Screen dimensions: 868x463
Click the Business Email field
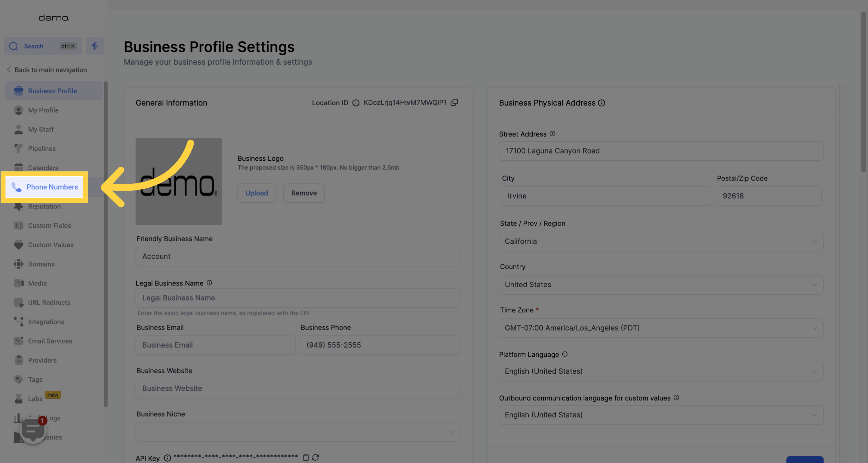tap(216, 345)
